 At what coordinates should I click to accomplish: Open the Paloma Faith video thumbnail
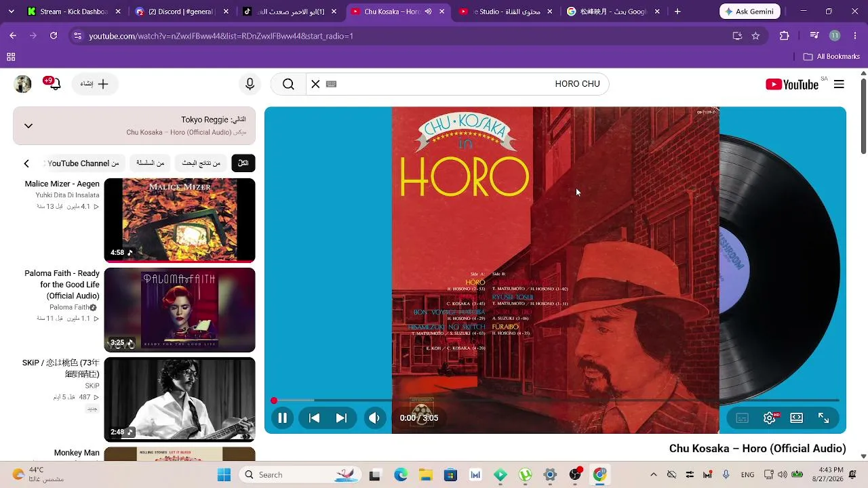(x=180, y=310)
